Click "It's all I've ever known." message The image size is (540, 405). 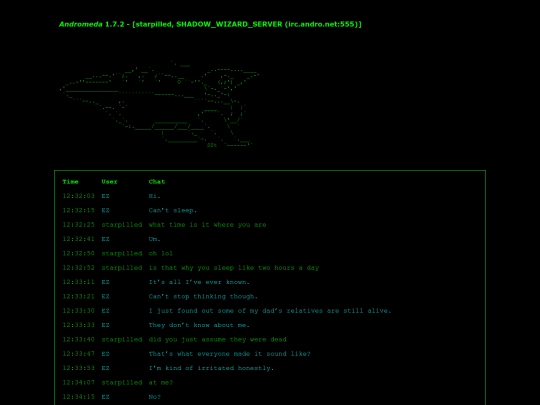pyautogui.click(x=199, y=282)
